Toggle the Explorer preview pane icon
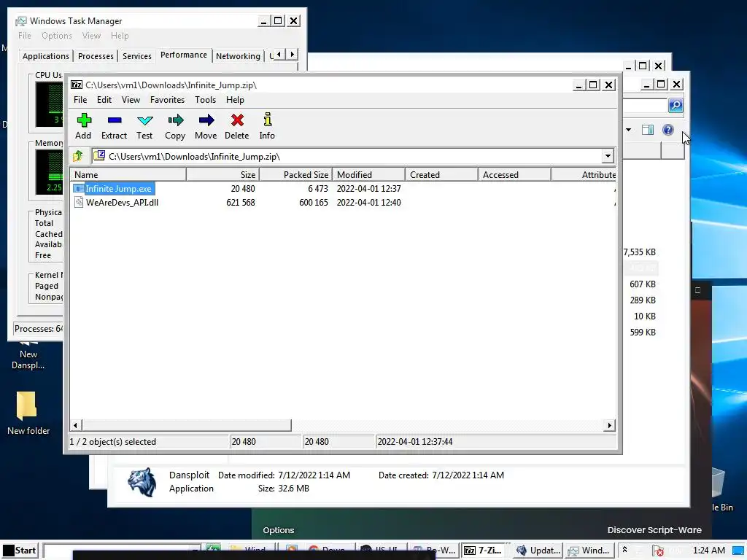Image resolution: width=747 pixels, height=560 pixels. [648, 130]
